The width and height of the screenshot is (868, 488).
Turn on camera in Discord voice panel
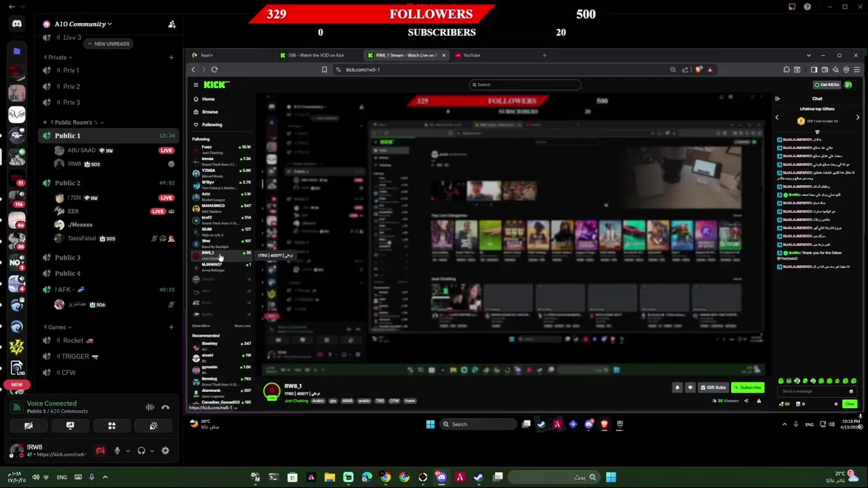pos(28,426)
